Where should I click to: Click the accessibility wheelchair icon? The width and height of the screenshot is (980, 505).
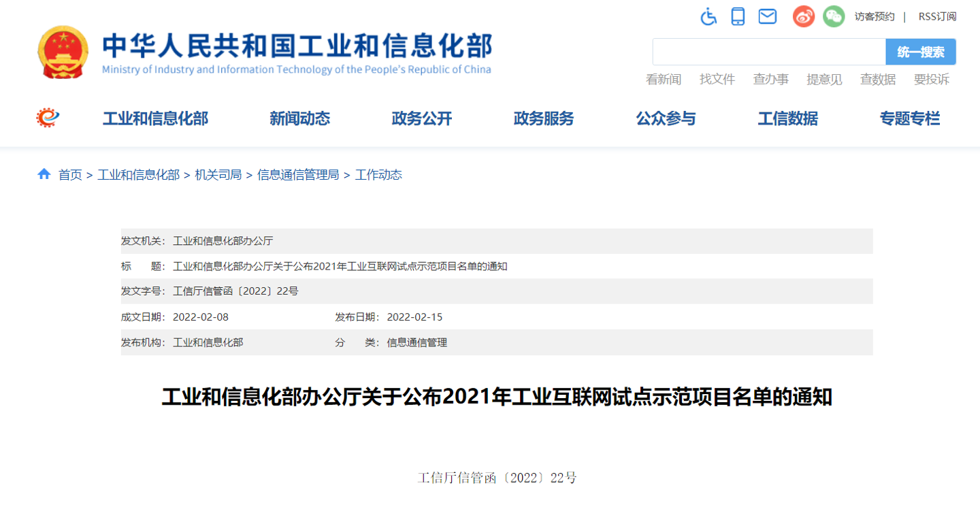coord(708,16)
